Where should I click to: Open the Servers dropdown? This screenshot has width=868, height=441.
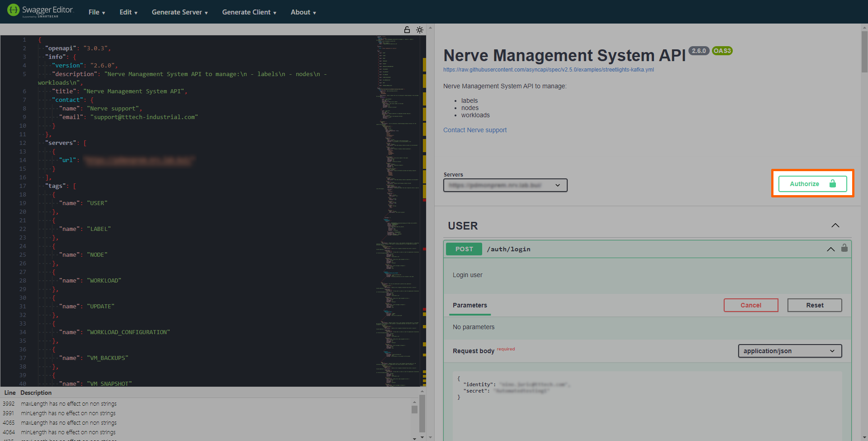coord(505,185)
